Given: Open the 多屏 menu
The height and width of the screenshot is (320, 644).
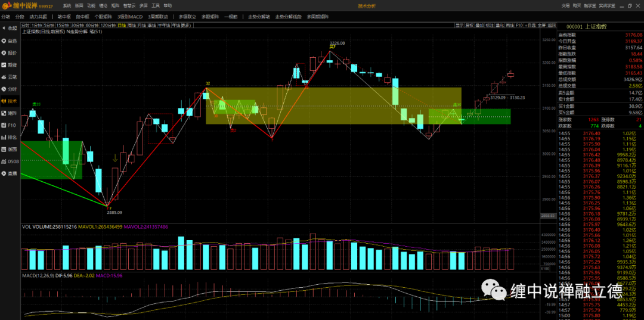Looking at the screenshot, I should coord(143,6).
